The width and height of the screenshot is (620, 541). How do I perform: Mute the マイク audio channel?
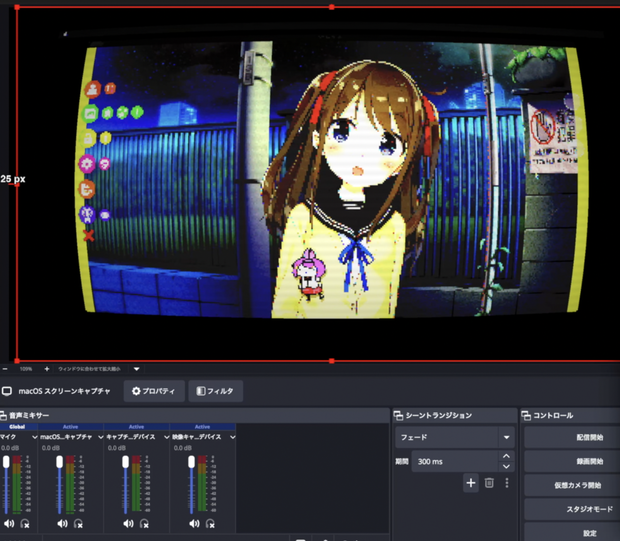[8, 524]
